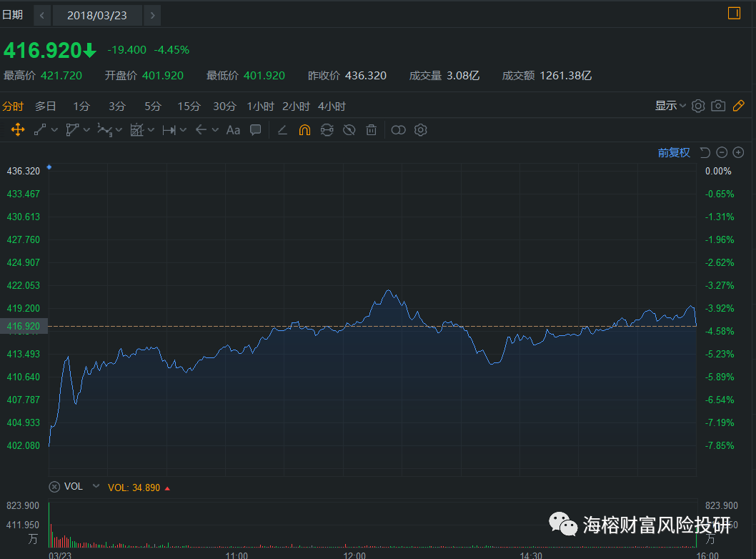Select the move/crosshair cursor tool
Screen dimensions: 756x559
tap(18, 130)
